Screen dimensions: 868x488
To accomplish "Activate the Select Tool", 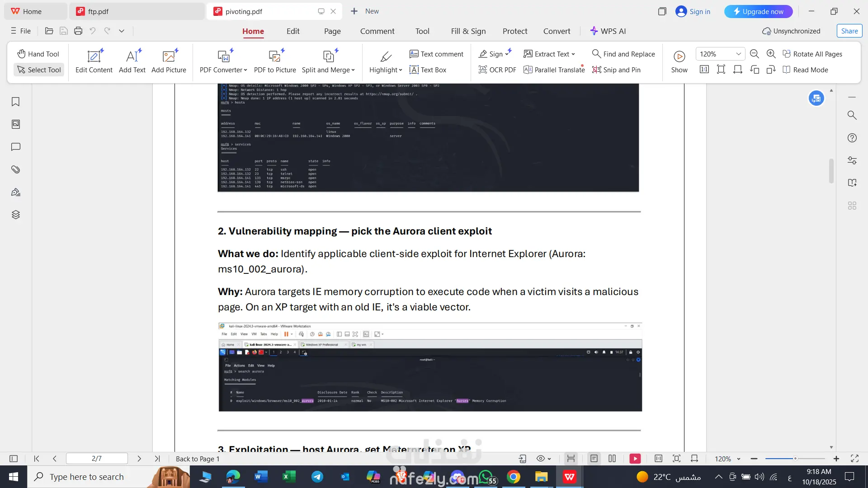I will point(39,70).
